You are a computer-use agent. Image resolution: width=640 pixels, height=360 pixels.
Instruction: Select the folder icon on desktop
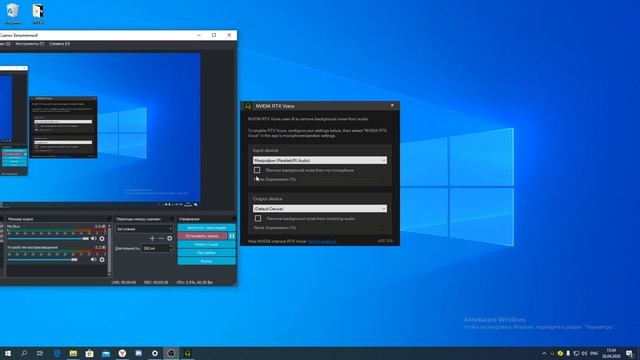coord(38,13)
